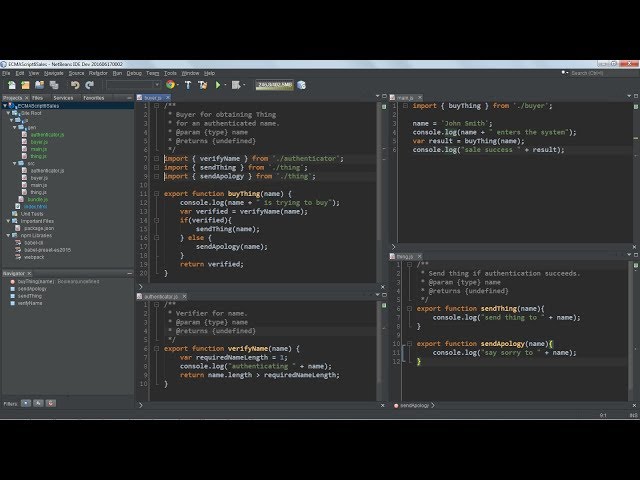640x480 pixels.
Task: Close the buyer.js editor tab
Action: (168, 98)
